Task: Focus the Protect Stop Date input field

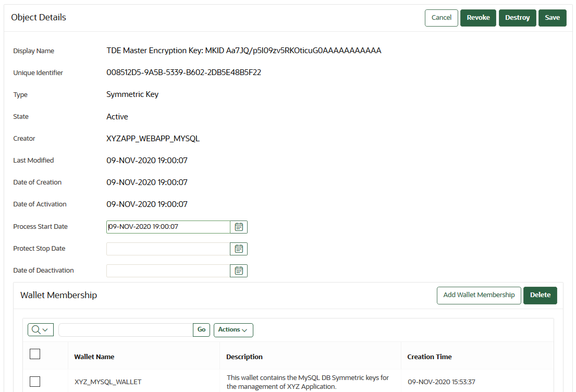Action: tap(168, 249)
